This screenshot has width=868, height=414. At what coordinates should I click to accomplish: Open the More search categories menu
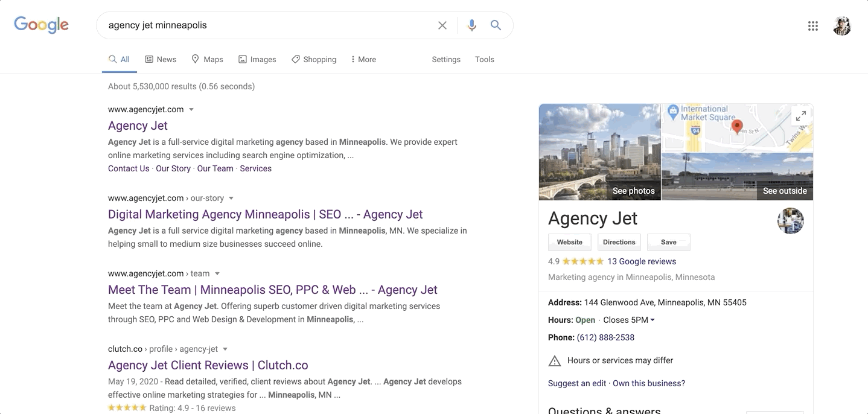point(363,59)
